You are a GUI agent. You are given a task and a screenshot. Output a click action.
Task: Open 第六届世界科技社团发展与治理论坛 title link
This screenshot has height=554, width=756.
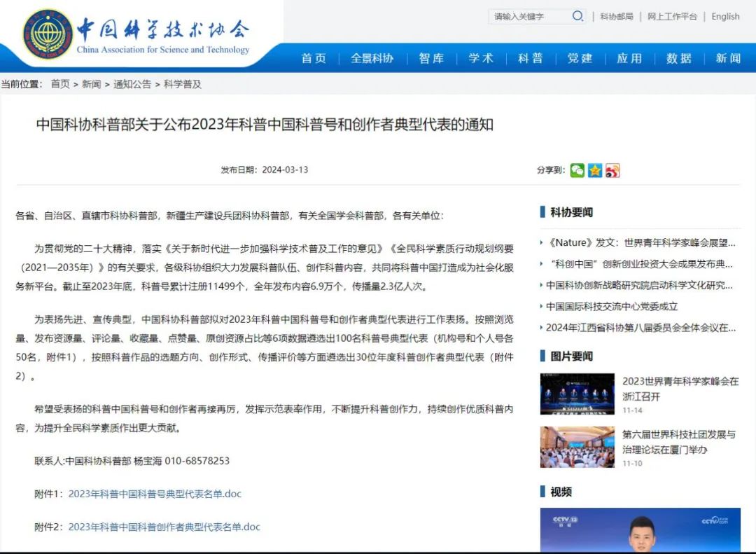[x=679, y=441]
